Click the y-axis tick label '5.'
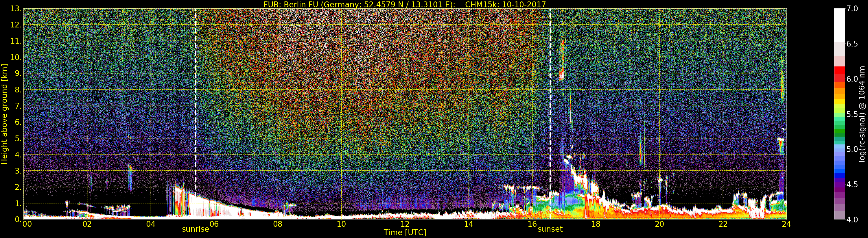 pos(18,138)
